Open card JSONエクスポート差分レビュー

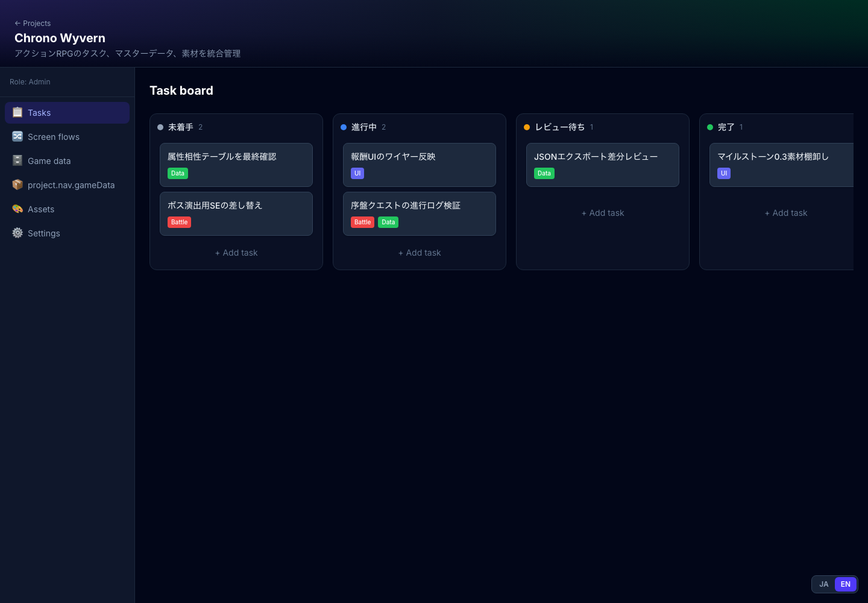(603, 165)
